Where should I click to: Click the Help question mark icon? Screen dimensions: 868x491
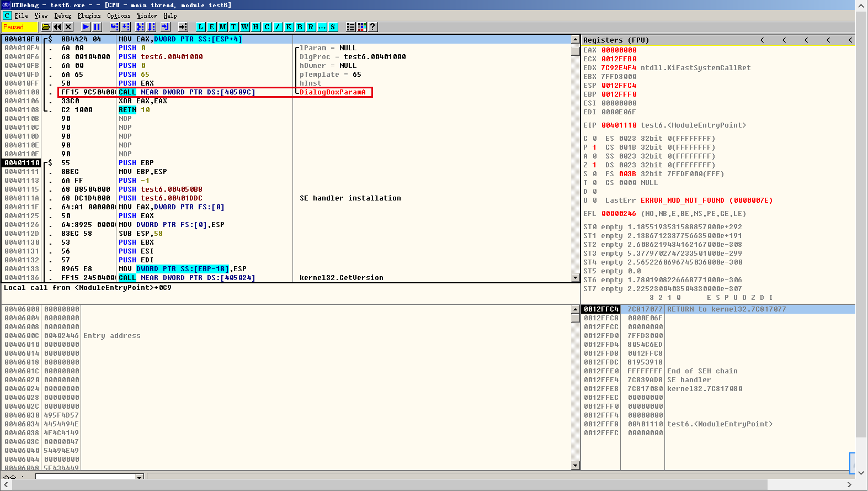pyautogui.click(x=372, y=27)
